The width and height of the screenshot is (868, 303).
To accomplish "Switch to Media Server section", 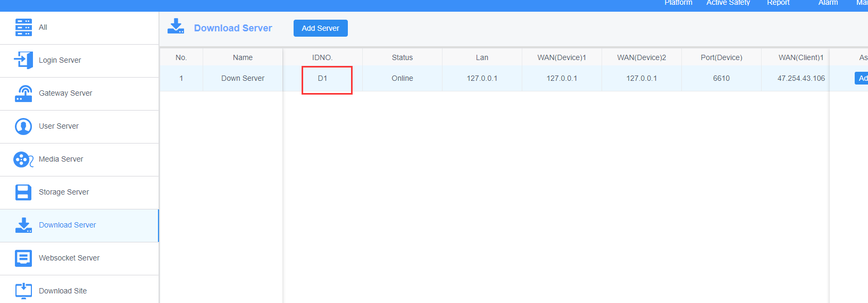I will [x=79, y=159].
